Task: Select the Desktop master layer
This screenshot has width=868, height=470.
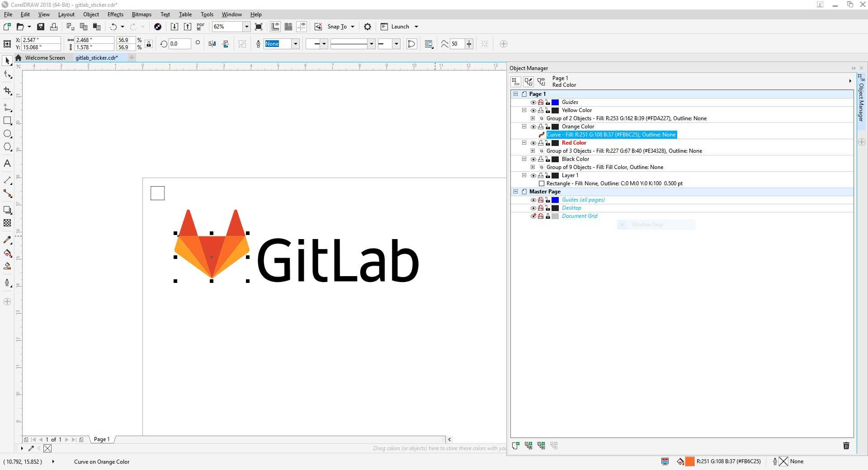Action: tap(571, 208)
